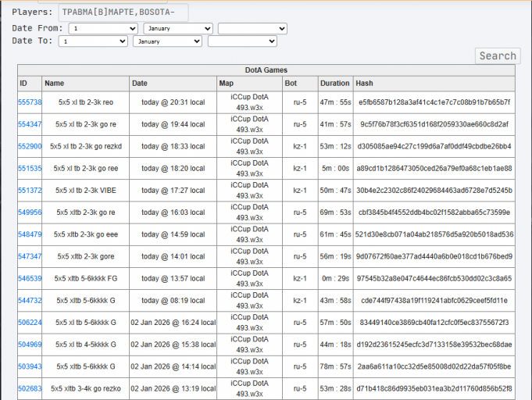Screen dimensions: 532x400
Task: Open game ID 552900 link
Action: [x=30, y=146]
